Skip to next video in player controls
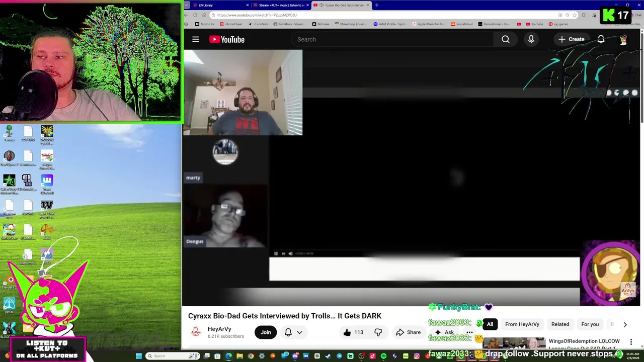The width and height of the screenshot is (644, 362). coord(283,253)
